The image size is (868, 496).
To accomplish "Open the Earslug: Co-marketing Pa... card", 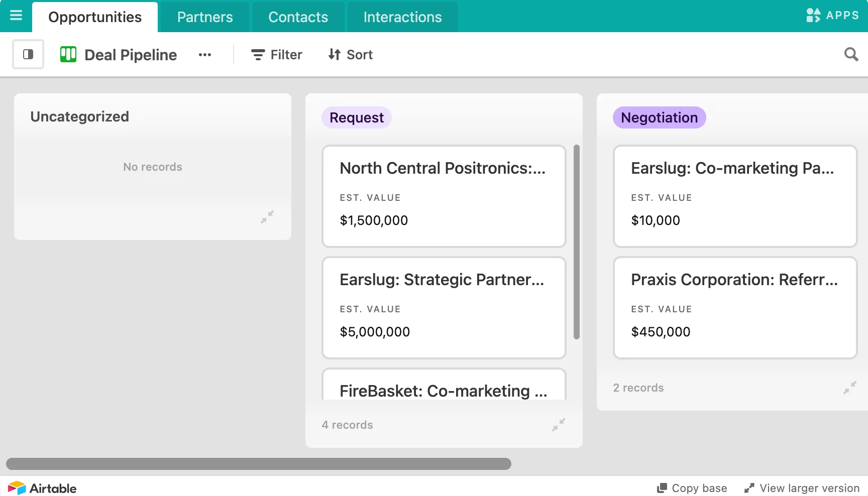I will tap(735, 196).
